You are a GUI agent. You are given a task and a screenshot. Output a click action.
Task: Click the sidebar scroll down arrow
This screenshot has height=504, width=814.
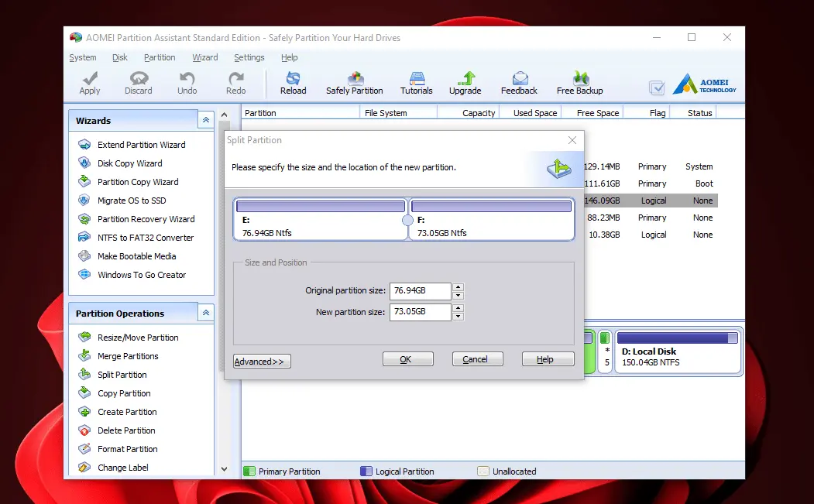(x=225, y=468)
